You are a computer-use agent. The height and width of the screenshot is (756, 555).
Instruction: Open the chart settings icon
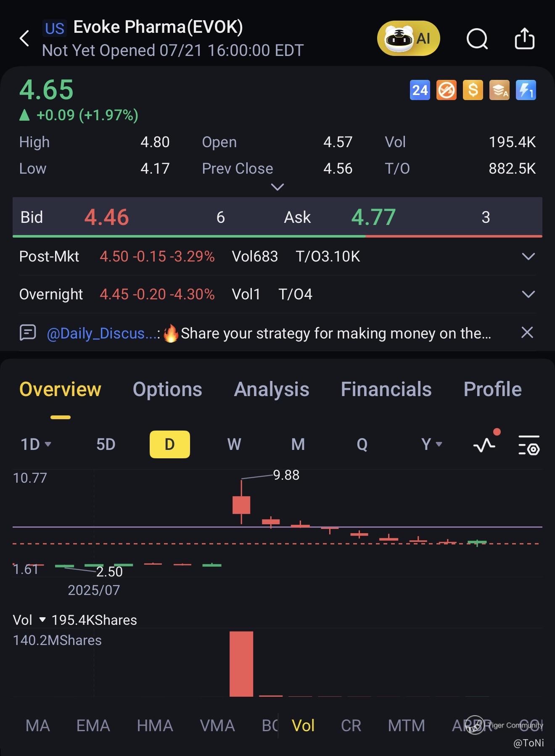[x=529, y=445]
